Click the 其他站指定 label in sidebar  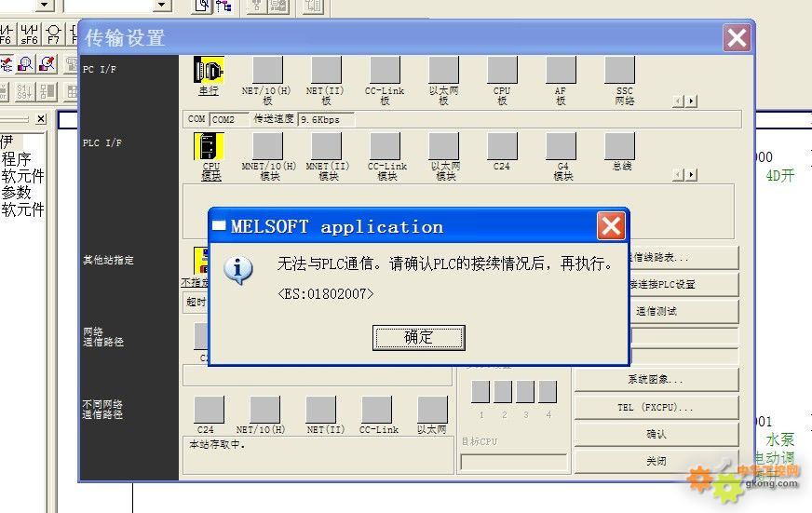click(108, 260)
